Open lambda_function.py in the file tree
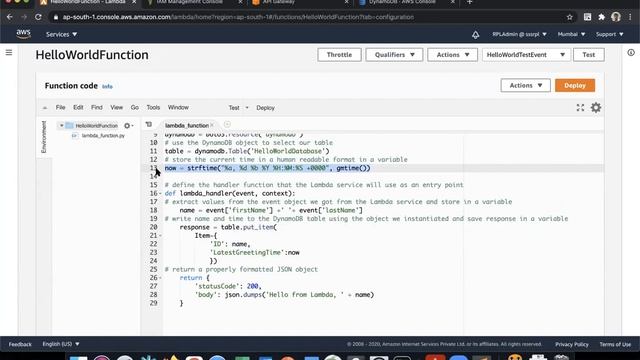Screen dimensions: 640x360 point(103,136)
